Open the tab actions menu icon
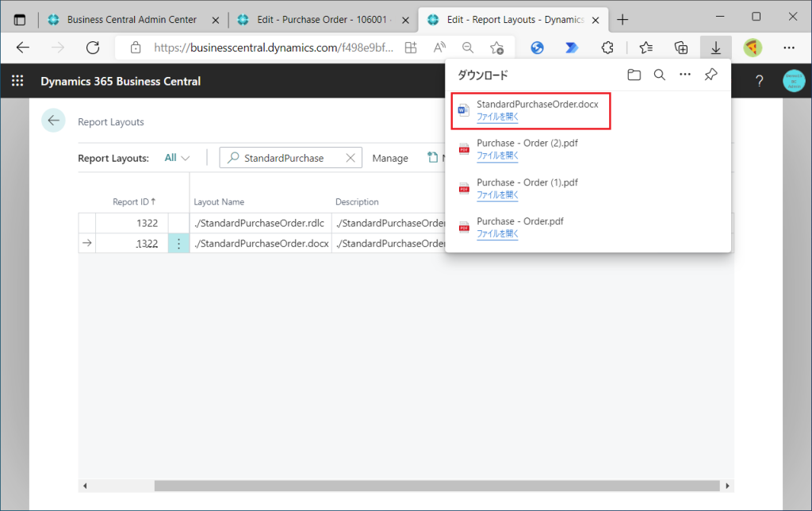The image size is (812, 511). (x=20, y=20)
